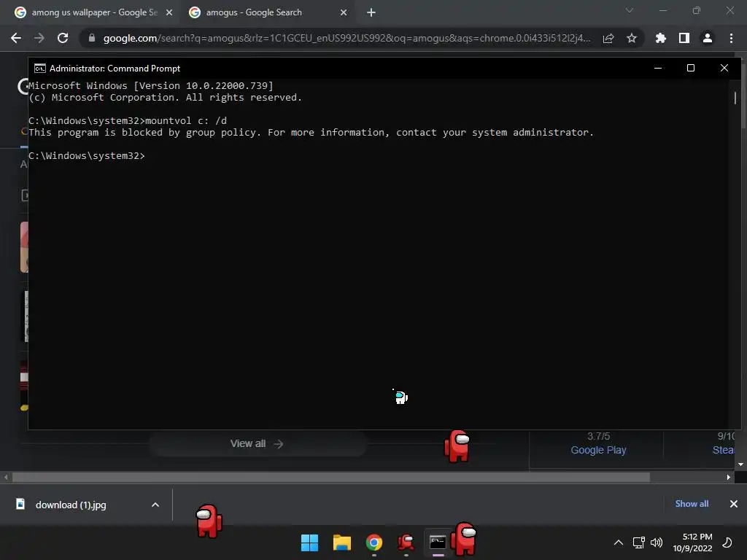Click Show all downloads
747x560 pixels.
pos(692,504)
